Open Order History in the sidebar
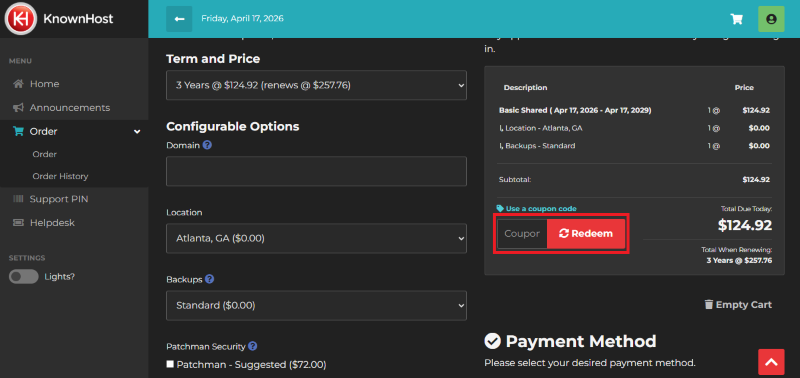The width and height of the screenshot is (800, 378). tap(60, 176)
